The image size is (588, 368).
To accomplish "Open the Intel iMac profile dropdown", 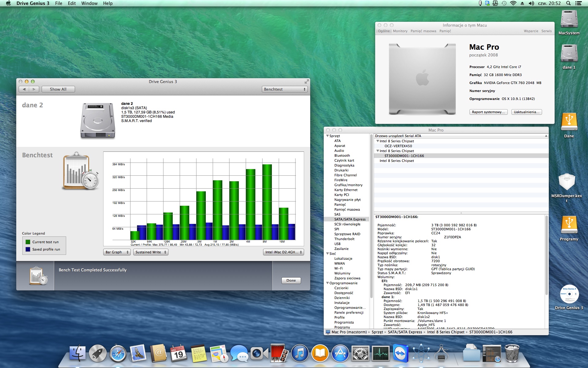I will click(x=284, y=252).
